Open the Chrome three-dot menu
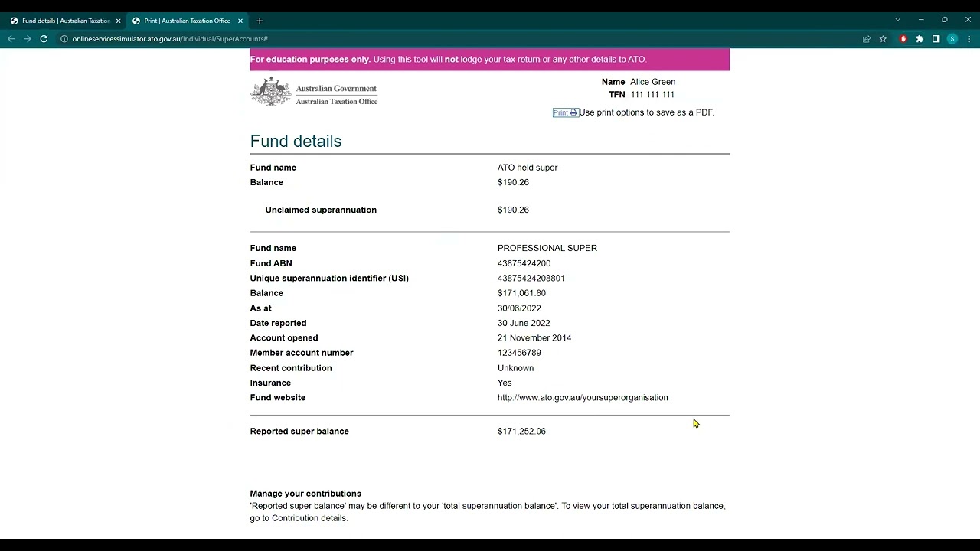980x551 pixels. (x=969, y=39)
